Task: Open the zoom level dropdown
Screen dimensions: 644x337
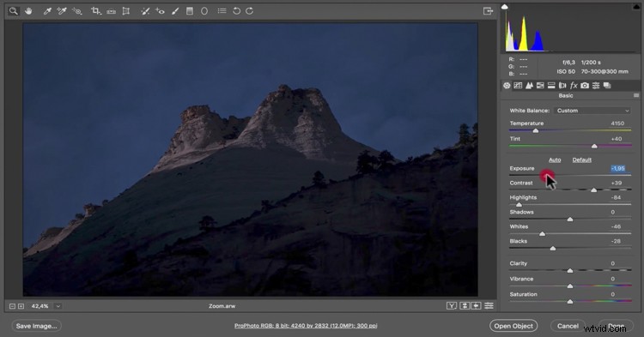Action: (x=58, y=306)
